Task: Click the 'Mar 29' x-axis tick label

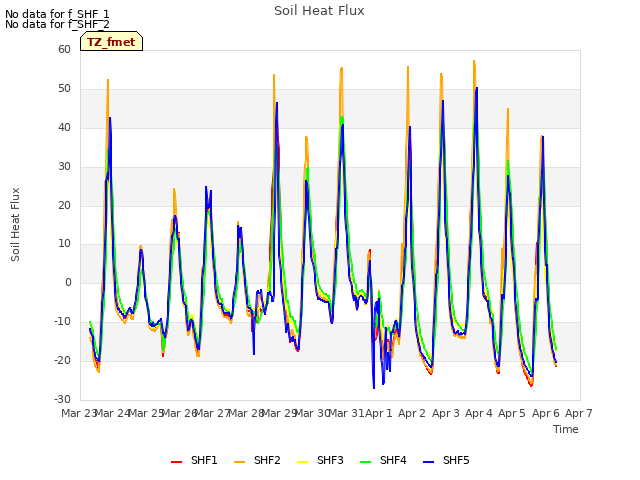Action: coord(279,413)
